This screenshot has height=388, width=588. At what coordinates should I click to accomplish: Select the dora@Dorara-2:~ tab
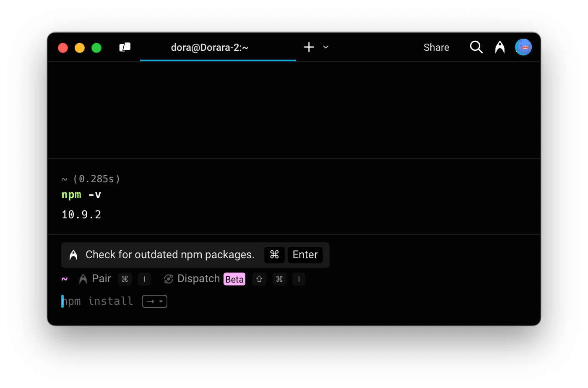tap(218, 47)
